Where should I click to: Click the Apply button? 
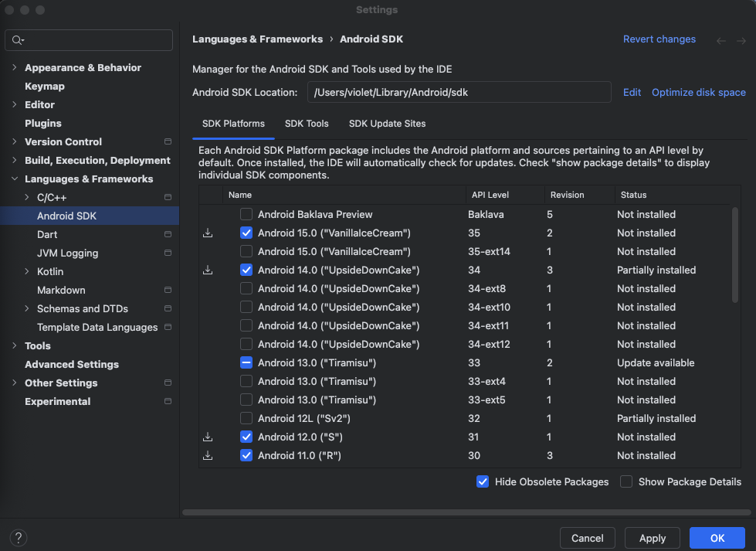653,538
